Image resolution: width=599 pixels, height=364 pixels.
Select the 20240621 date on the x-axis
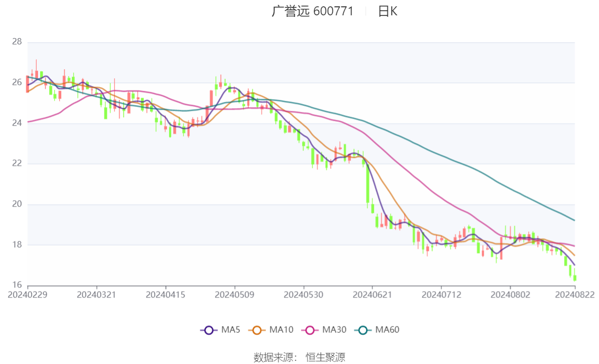tap(372, 294)
